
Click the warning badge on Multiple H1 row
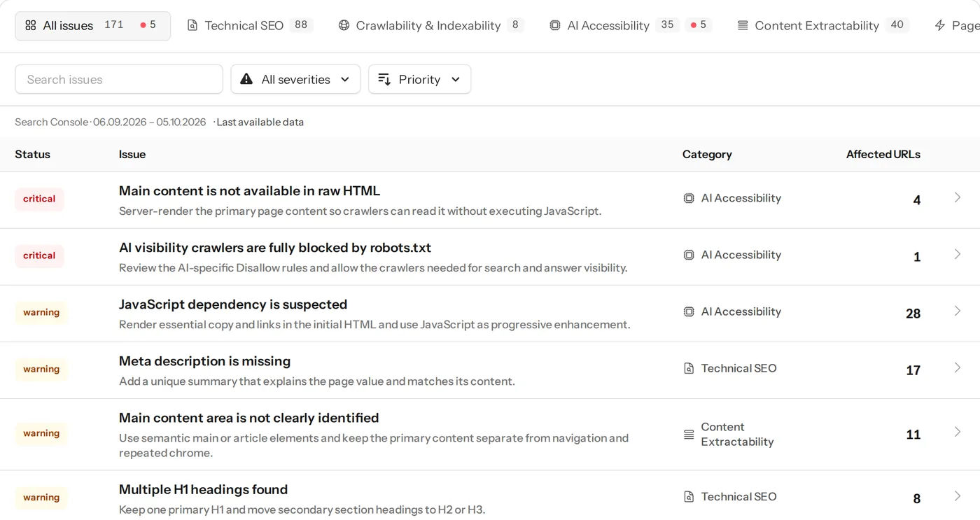coord(41,498)
